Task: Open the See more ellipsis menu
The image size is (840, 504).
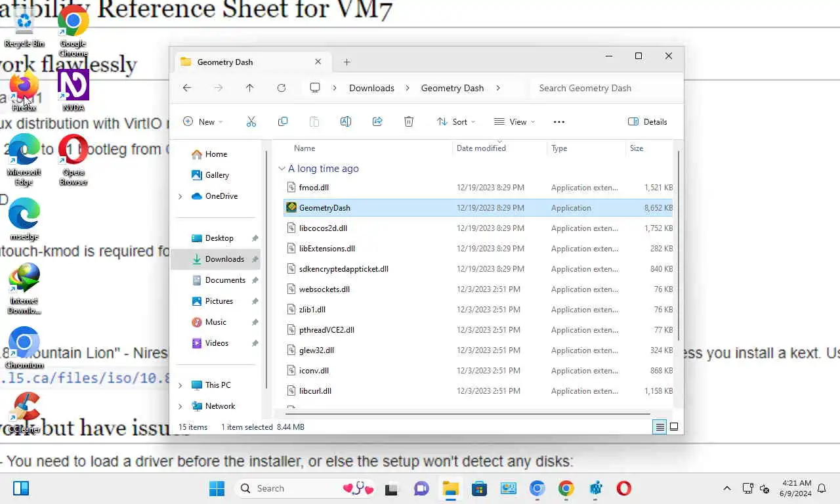Action: [x=559, y=121]
